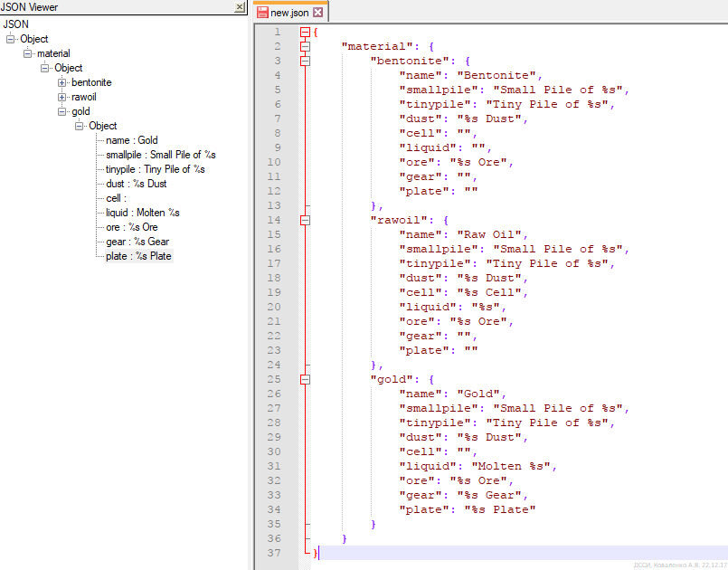Image resolution: width=728 pixels, height=570 pixels.
Task: Fold the "gold" block on line 25
Action: (305, 379)
